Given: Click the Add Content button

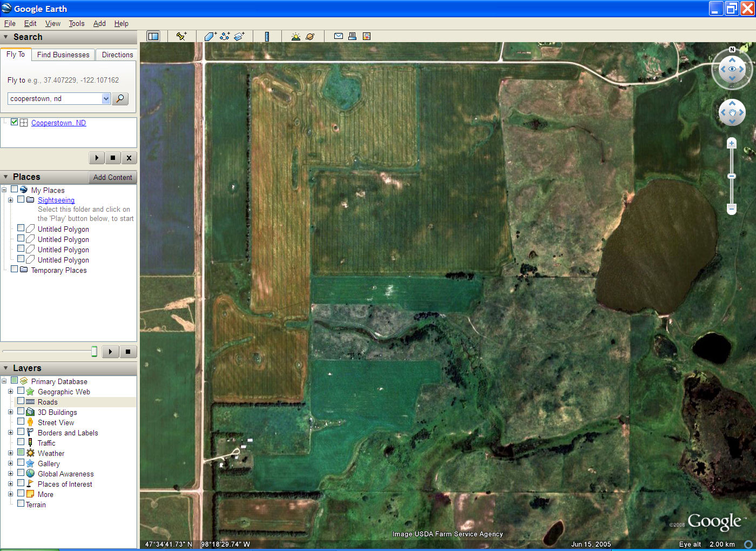Looking at the screenshot, I should pyautogui.click(x=112, y=177).
